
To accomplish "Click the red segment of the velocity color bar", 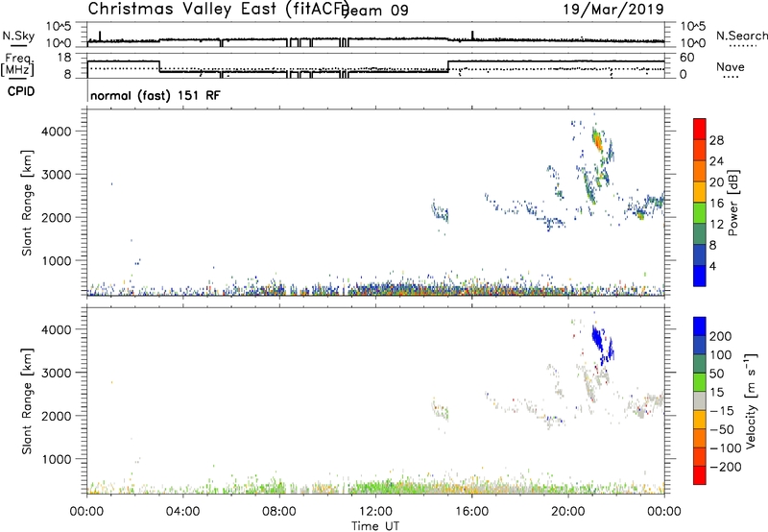I will click(700, 475).
